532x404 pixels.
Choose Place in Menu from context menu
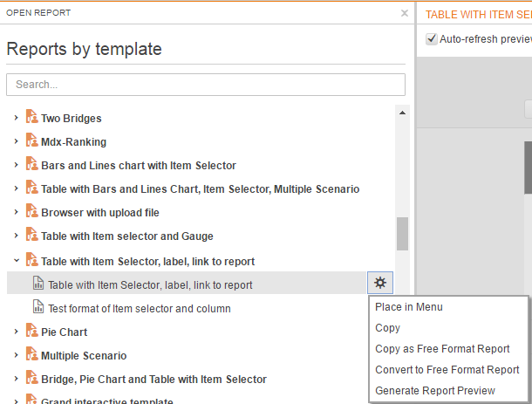(408, 307)
